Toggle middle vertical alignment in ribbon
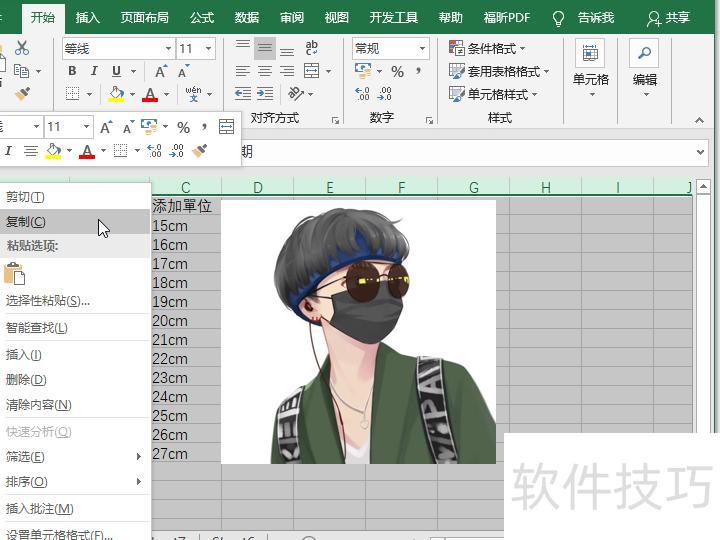 click(x=264, y=48)
